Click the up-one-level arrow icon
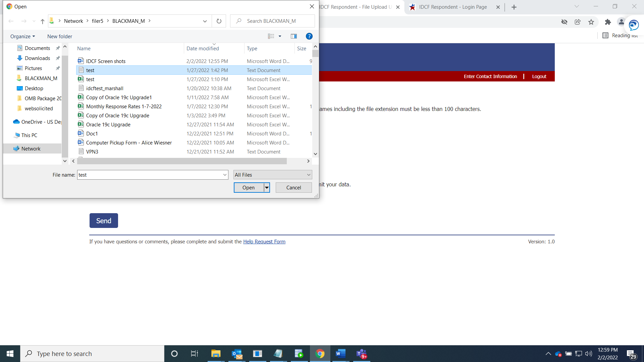The width and height of the screenshot is (644, 362). tap(43, 21)
